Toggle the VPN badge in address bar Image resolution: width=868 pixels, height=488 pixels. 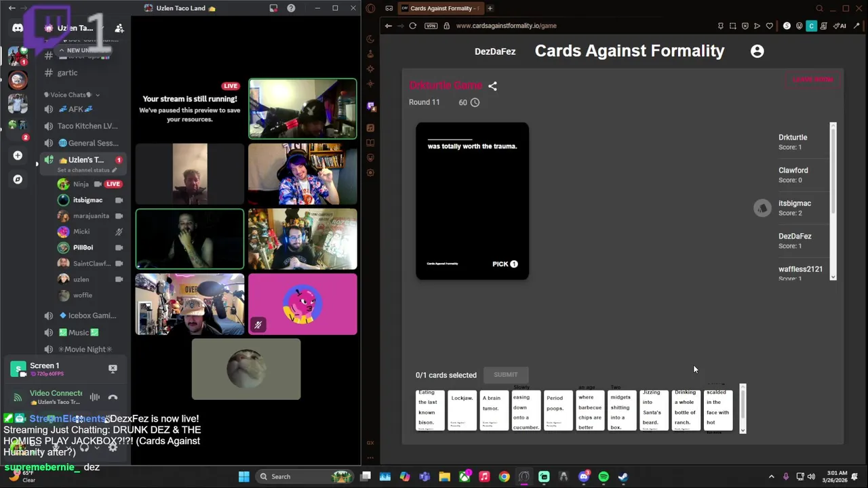click(431, 26)
